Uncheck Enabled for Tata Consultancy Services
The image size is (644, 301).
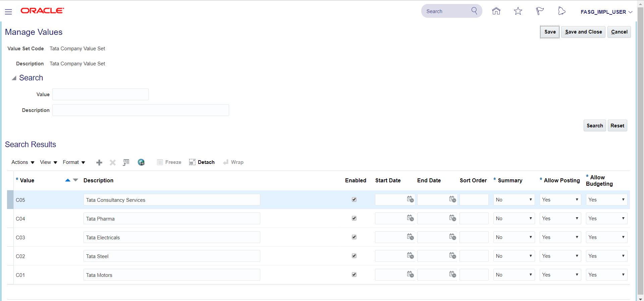pyautogui.click(x=354, y=199)
